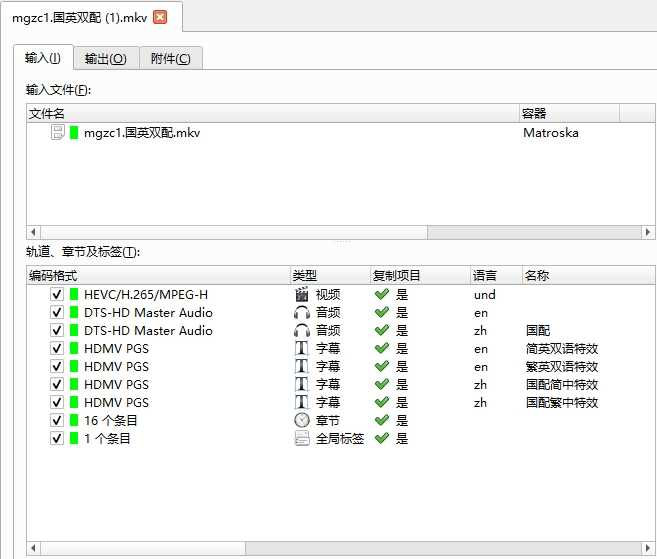The image size is (657, 559).
Task: Toggle checkbox for 简英双语特效 subtitle track
Action: click(x=57, y=348)
